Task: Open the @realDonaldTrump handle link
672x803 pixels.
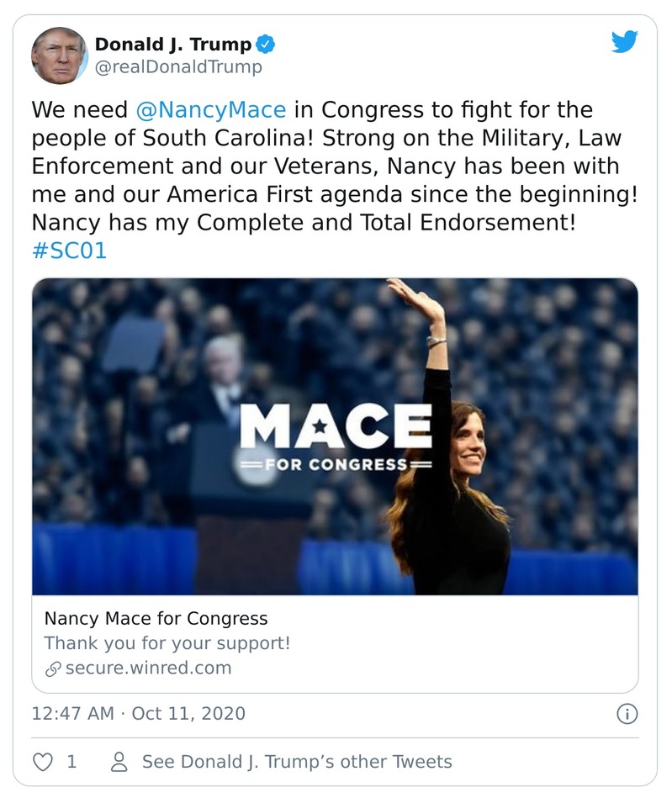Action: coord(178,67)
